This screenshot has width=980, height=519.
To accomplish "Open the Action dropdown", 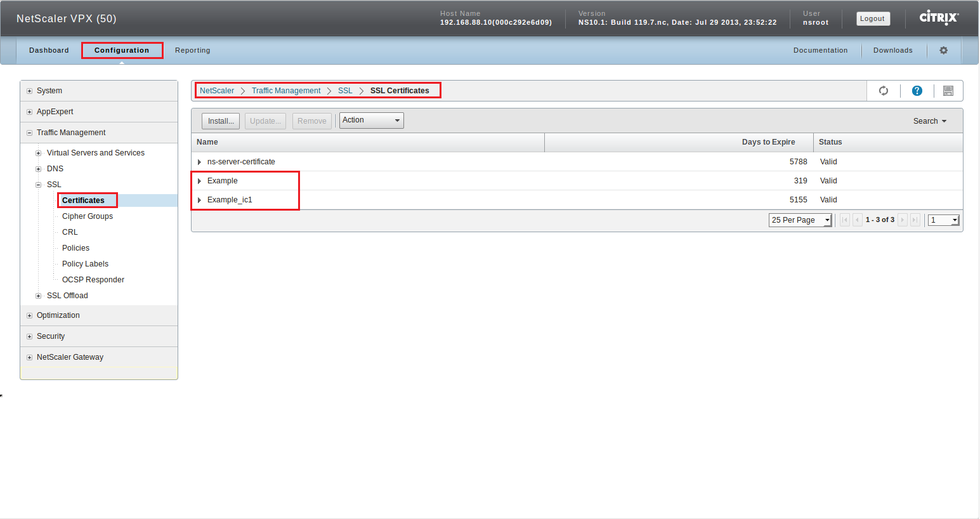I will 372,121.
